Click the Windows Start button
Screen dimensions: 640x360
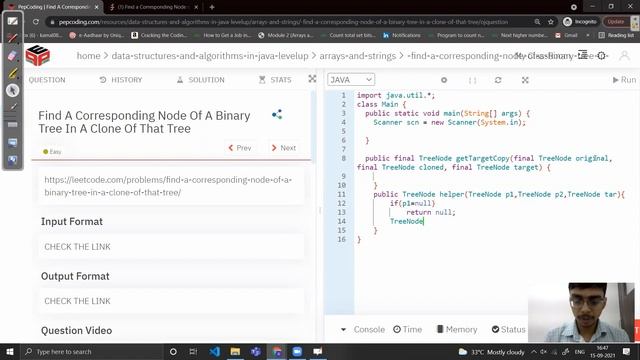[9, 351]
